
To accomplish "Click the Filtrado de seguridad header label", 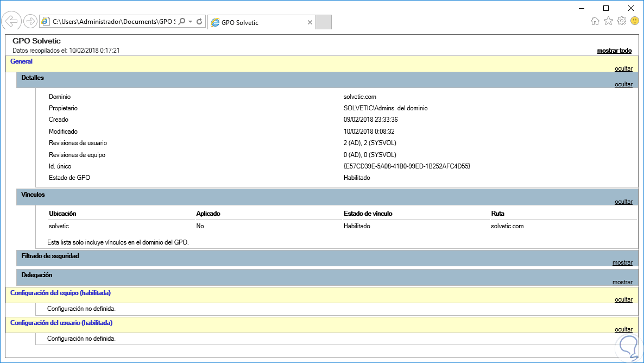I will pos(50,256).
